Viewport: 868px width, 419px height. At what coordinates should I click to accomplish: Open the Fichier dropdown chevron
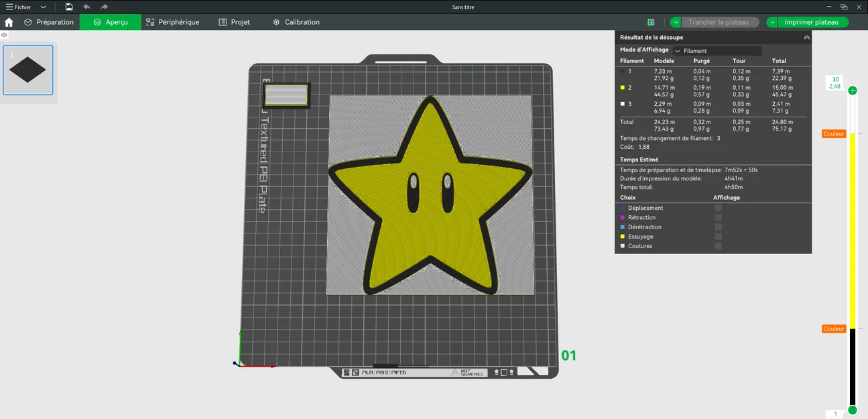43,7
